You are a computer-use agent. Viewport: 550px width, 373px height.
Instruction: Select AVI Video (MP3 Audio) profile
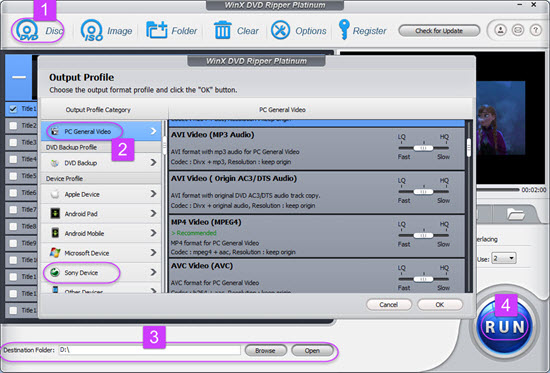[317, 149]
